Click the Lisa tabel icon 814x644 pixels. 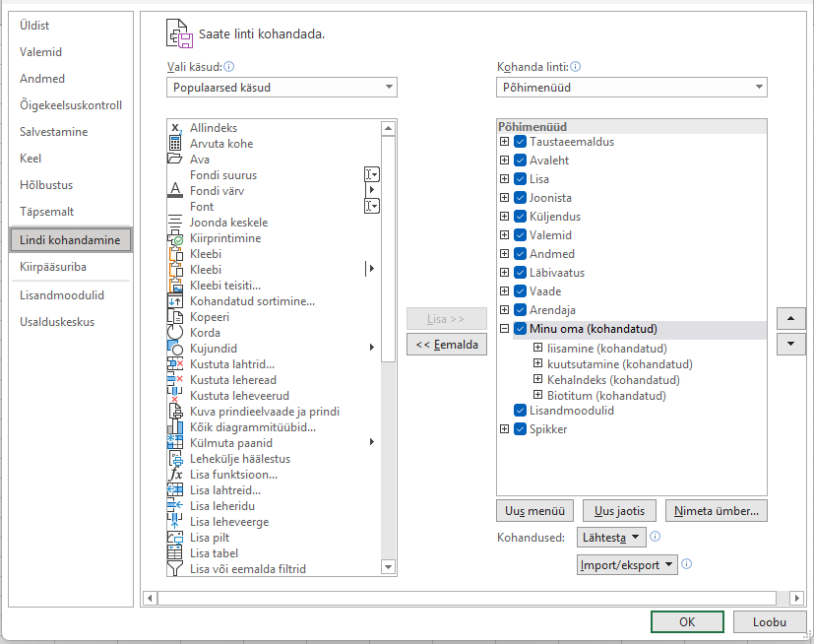pos(175,553)
